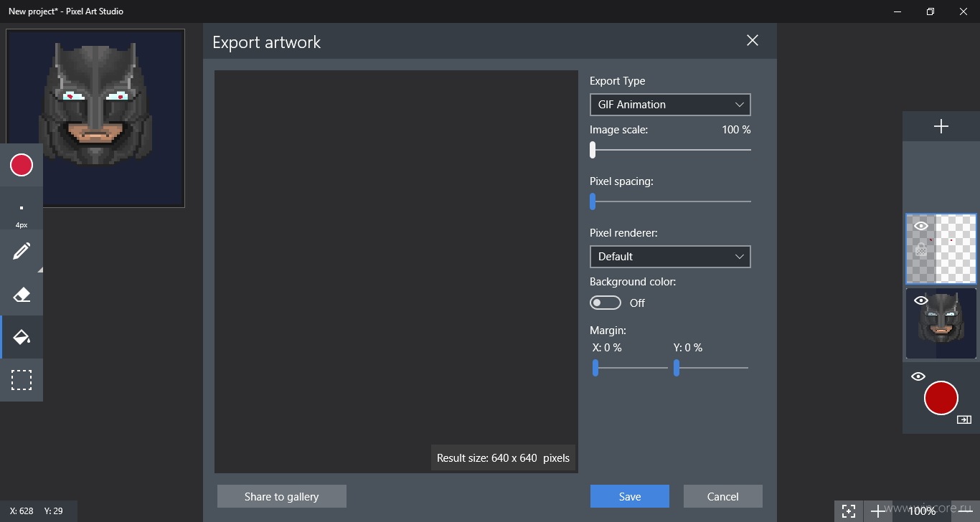This screenshot has width=980, height=522.
Task: Click the large red circle in the layers panel
Action: click(941, 398)
